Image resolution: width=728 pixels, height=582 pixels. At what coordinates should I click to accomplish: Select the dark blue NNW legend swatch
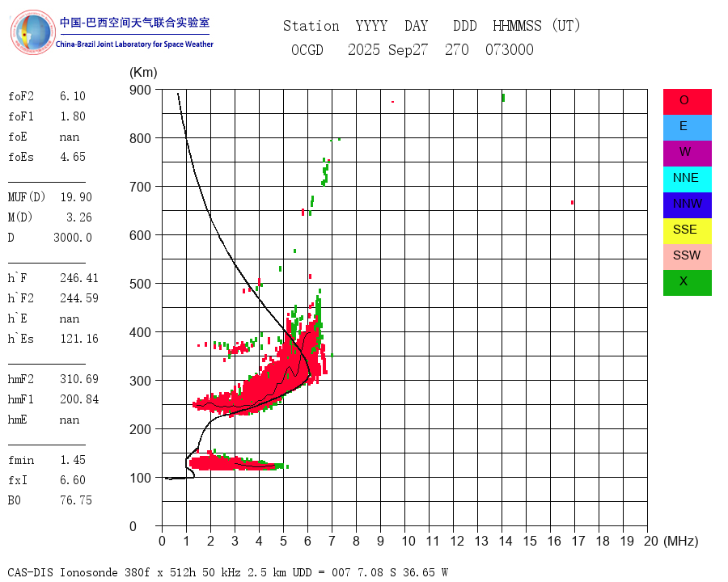[x=687, y=205]
